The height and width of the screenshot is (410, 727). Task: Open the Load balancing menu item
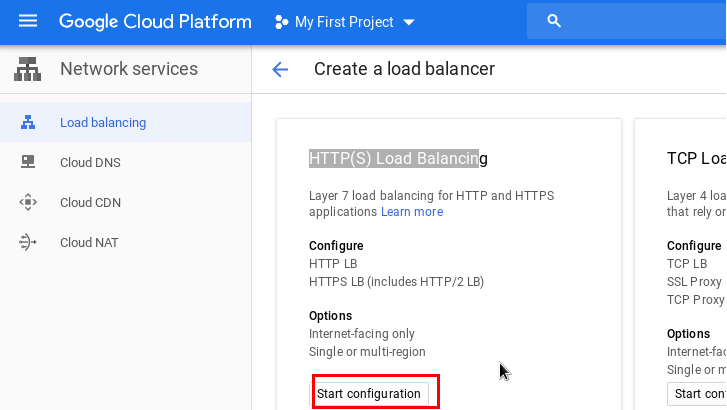(103, 123)
